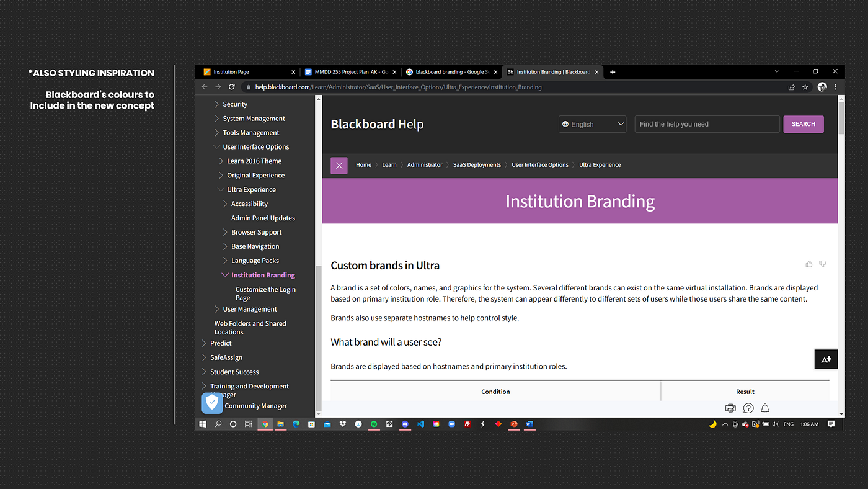Open Chrome's three-dot menu
The width and height of the screenshot is (868, 489).
(x=835, y=87)
